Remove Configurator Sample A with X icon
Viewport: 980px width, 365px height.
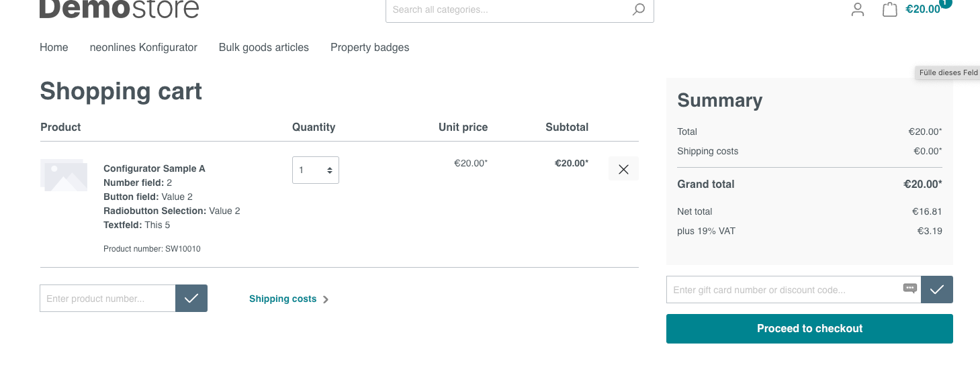(623, 169)
